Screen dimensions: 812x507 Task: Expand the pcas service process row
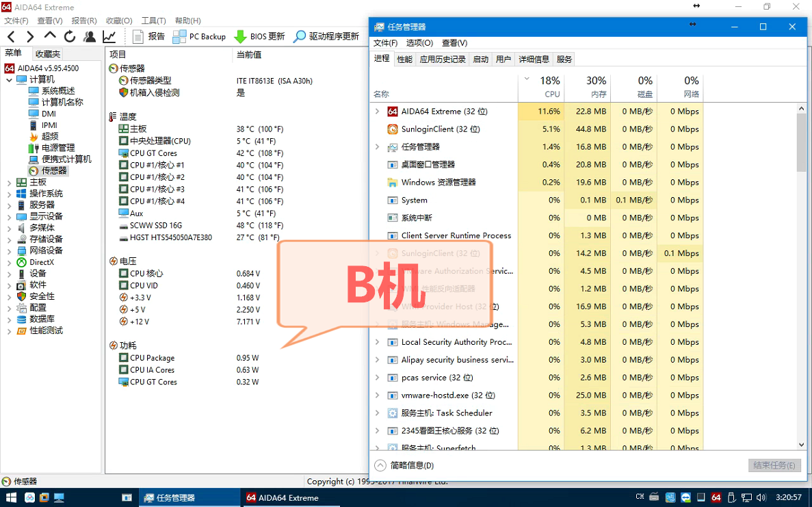(378, 378)
